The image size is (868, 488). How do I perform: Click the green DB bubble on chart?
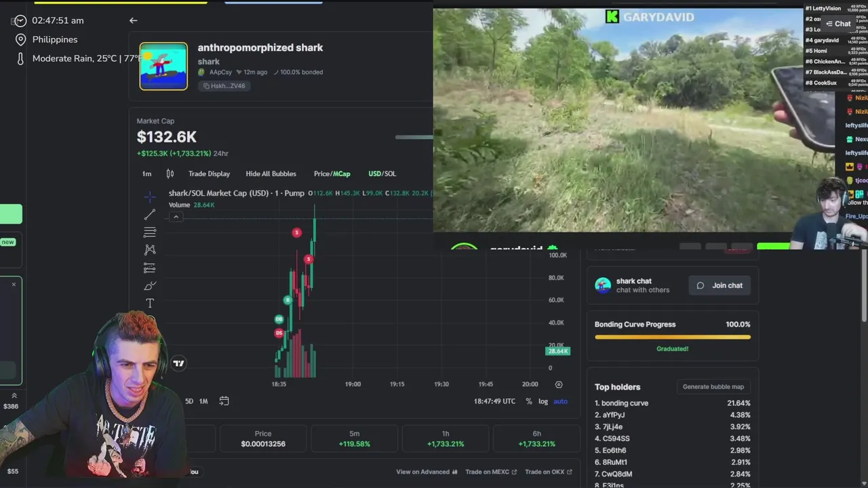(x=279, y=319)
